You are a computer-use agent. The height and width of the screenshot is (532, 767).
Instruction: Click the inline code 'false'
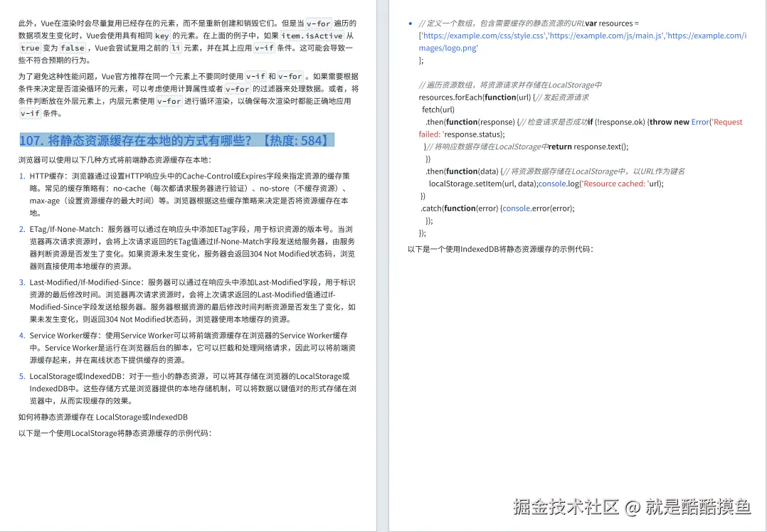click(73, 48)
